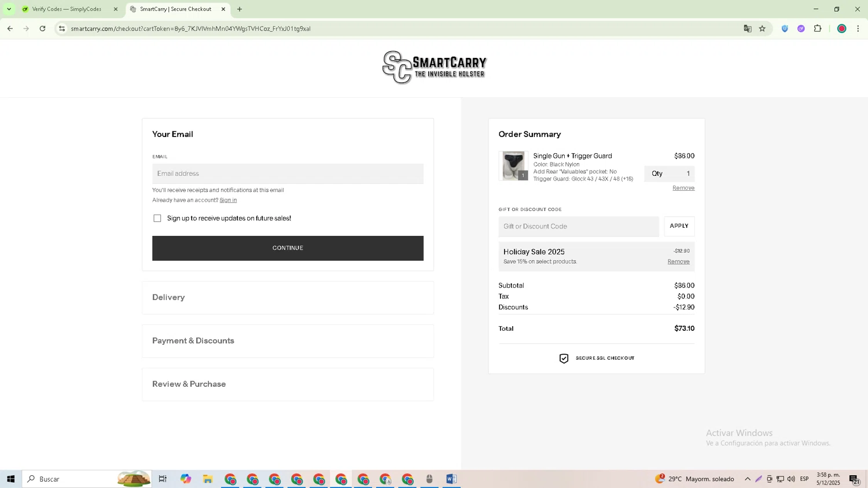Click the Secure SSL Checkout shield icon
The height and width of the screenshot is (488, 868).
[564, 358]
